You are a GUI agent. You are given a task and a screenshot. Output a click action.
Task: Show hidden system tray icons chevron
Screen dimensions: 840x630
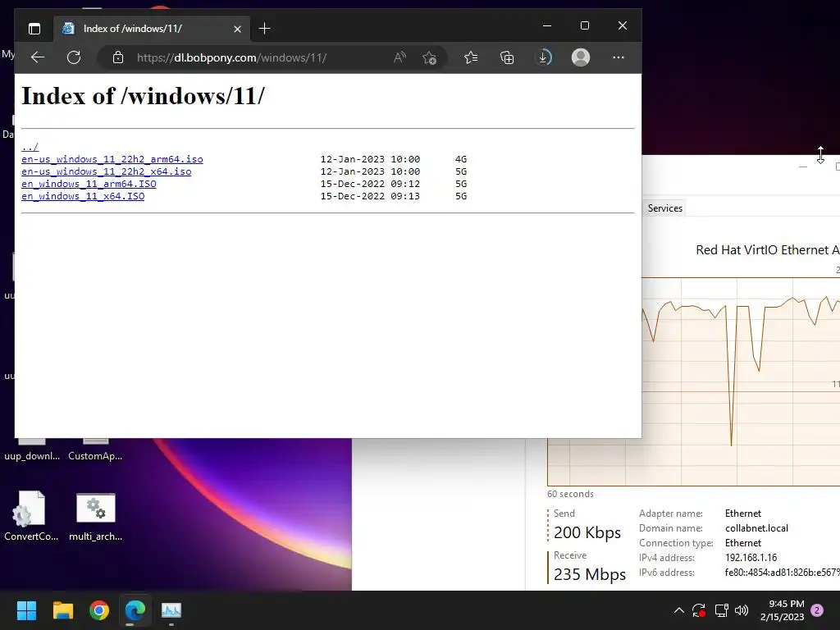coord(678,610)
